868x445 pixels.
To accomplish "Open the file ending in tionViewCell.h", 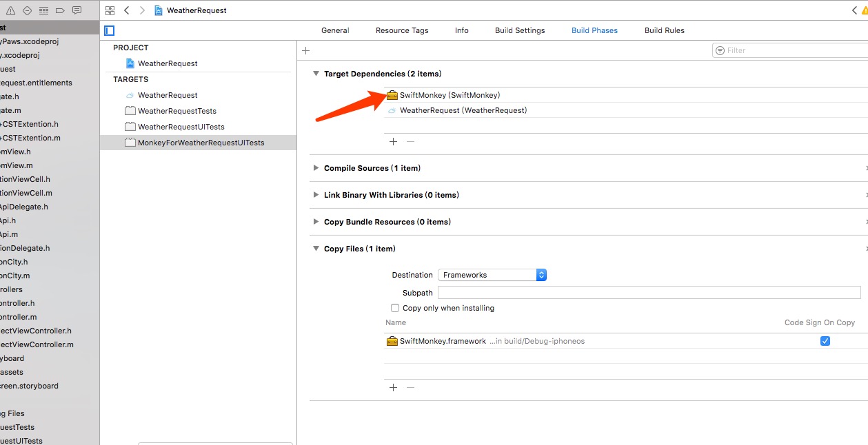I will point(26,179).
